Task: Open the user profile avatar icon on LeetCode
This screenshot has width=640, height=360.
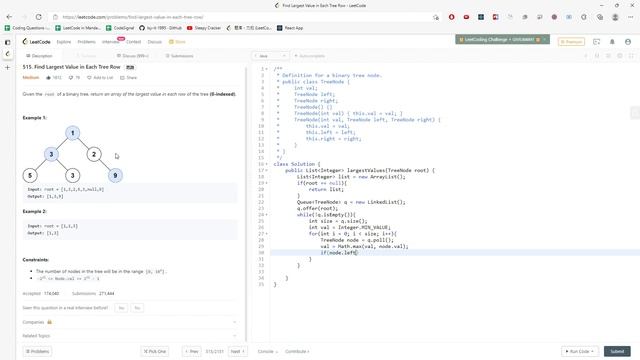Action: tap(628, 42)
